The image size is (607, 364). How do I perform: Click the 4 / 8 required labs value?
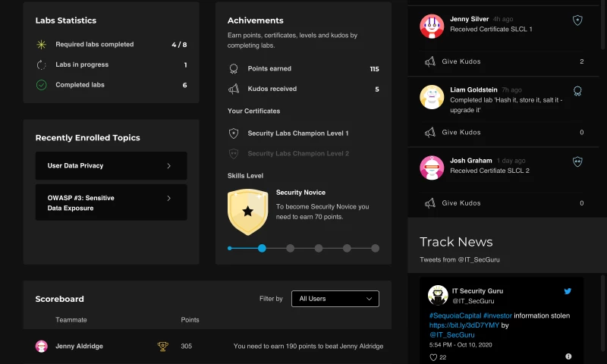click(x=179, y=45)
